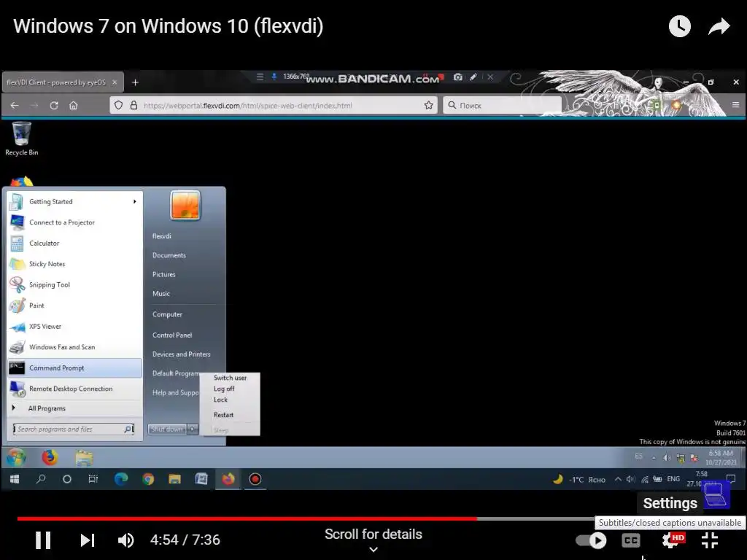747x560 pixels.
Task: Go back in the Firefox browser
Action: (15, 105)
